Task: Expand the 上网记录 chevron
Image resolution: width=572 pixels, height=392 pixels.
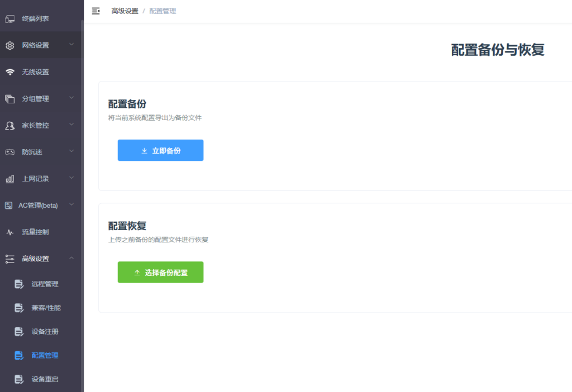Action: [x=71, y=178]
